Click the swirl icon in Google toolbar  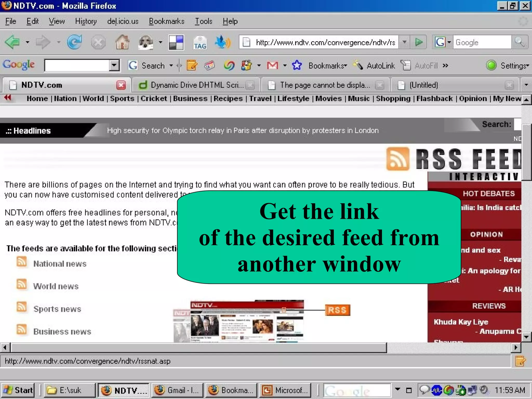click(229, 65)
